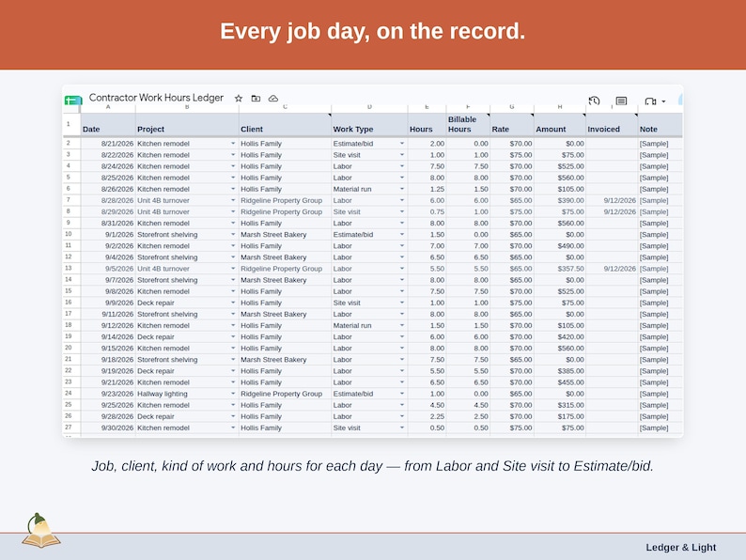Select the Hallway lighting project cell

coord(187,394)
